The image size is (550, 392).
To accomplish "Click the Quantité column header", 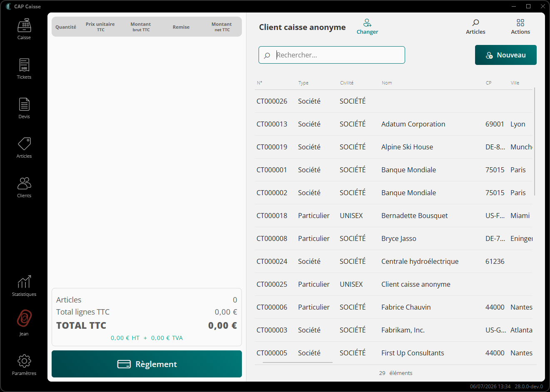I will tap(66, 27).
